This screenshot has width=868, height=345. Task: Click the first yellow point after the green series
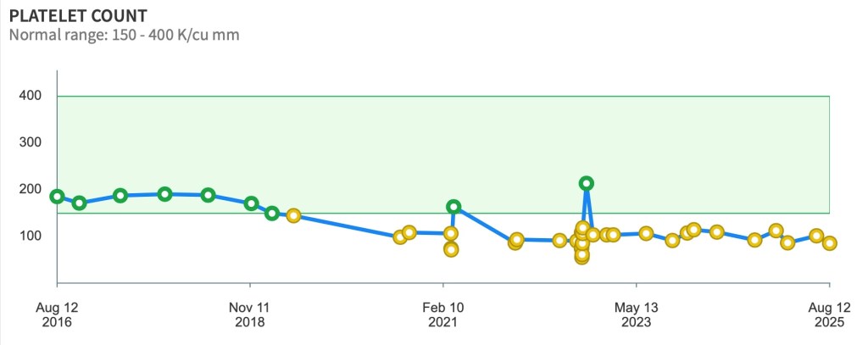click(x=293, y=215)
